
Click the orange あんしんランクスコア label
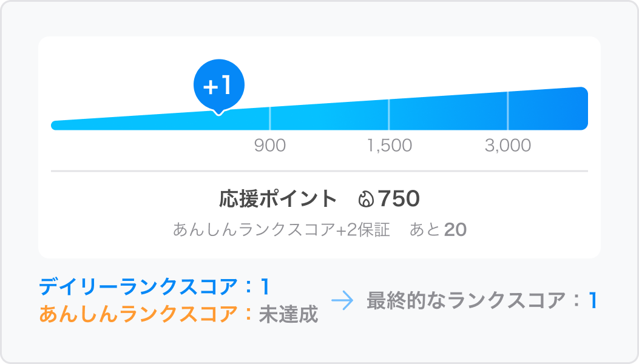(138, 314)
